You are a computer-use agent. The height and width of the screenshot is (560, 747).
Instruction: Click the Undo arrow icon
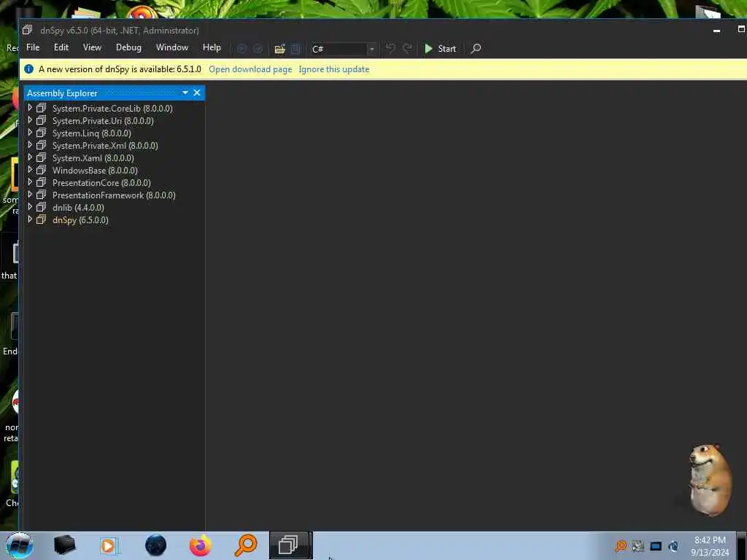(391, 48)
